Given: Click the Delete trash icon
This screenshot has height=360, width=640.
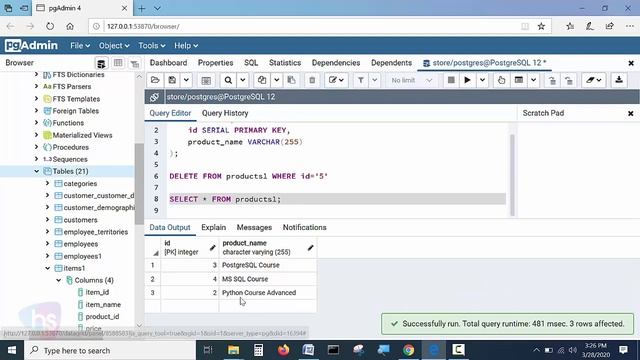Looking at the screenshot, I should coord(312,80).
